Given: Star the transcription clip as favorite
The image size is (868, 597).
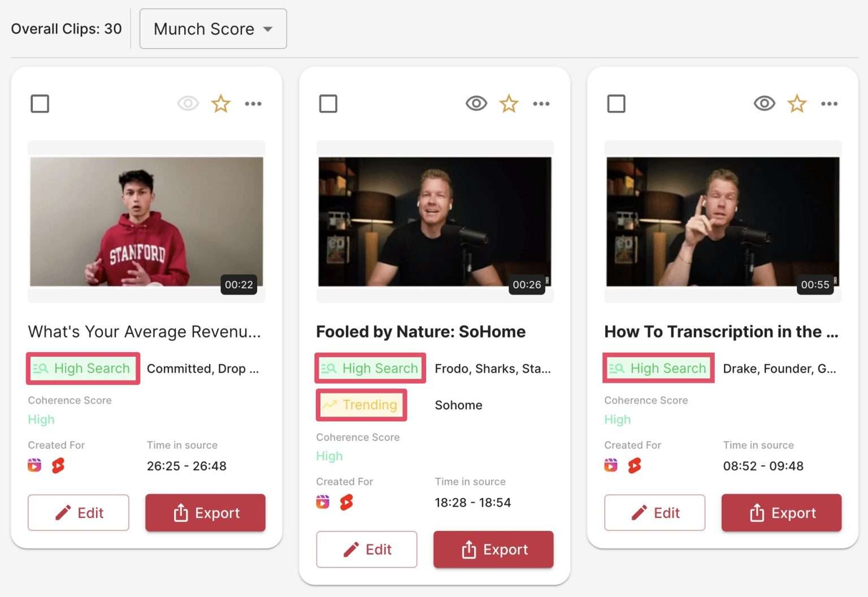Looking at the screenshot, I should coord(797,103).
